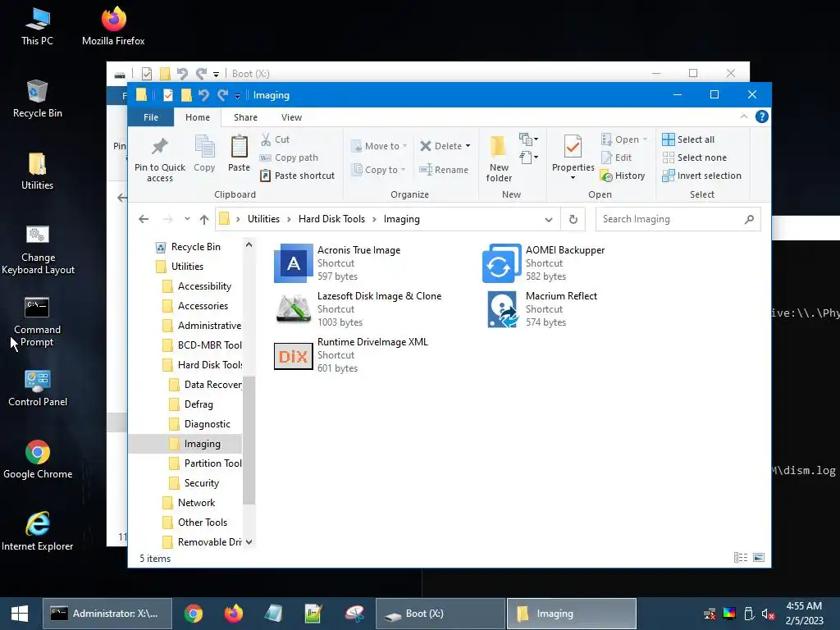This screenshot has width=840, height=630.
Task: Create a New folder from ribbon
Action: 499,158
